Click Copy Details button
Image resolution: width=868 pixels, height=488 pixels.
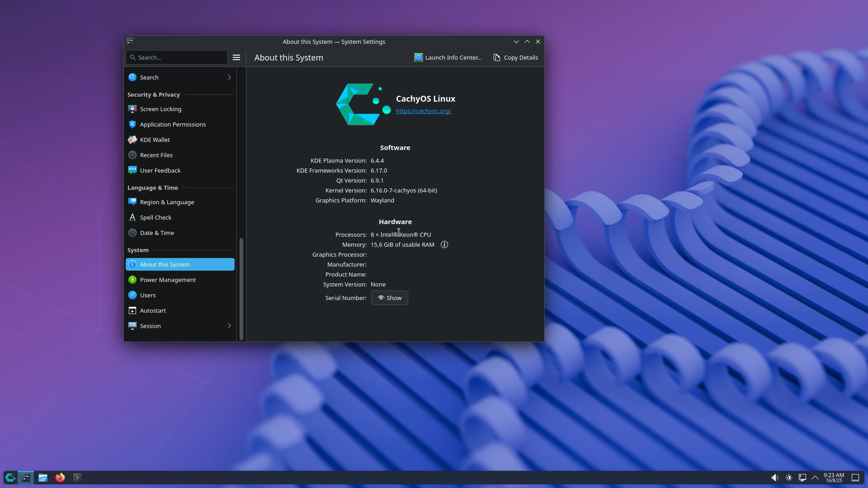tap(515, 57)
